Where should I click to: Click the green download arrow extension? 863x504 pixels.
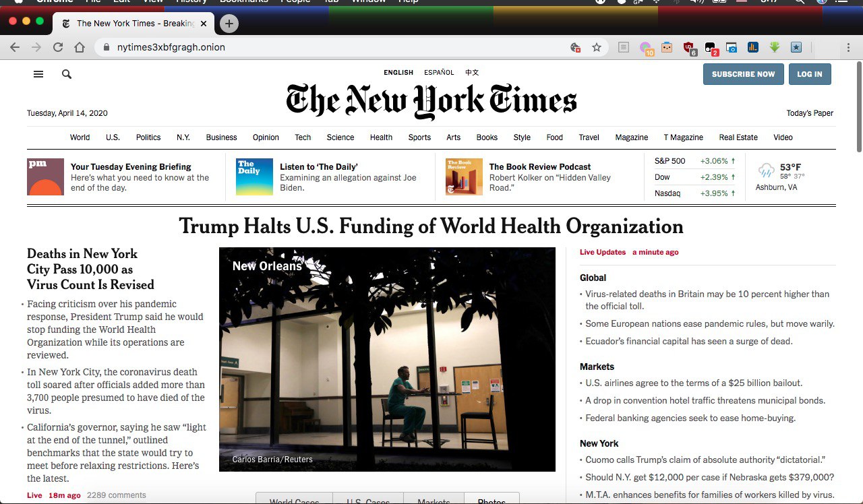[775, 47]
